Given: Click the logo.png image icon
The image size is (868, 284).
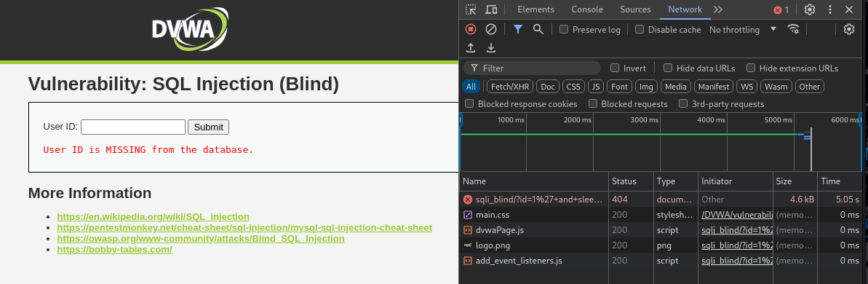Looking at the screenshot, I should tap(468, 245).
